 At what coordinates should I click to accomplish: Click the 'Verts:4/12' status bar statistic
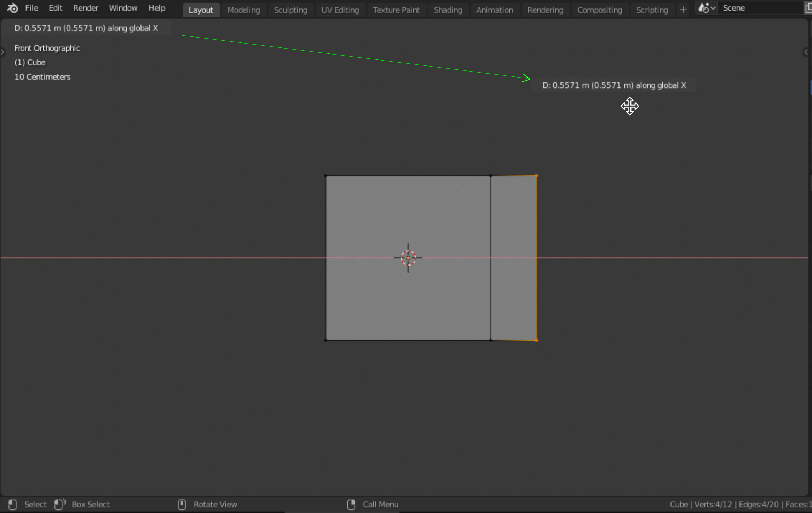[713, 504]
